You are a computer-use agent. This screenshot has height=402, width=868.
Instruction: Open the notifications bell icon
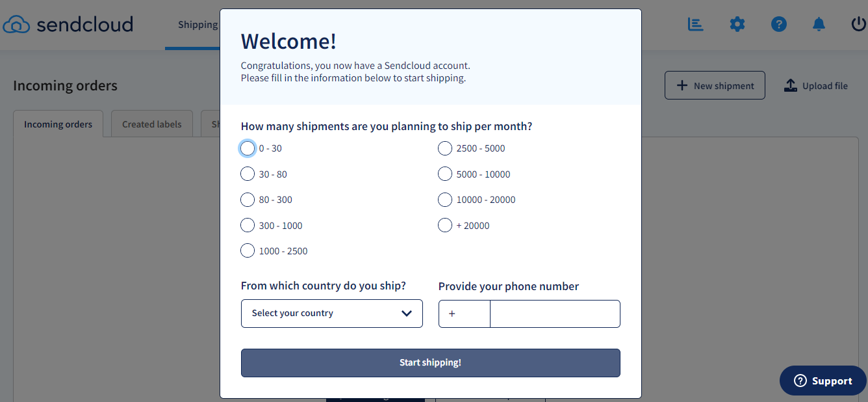[x=819, y=25]
